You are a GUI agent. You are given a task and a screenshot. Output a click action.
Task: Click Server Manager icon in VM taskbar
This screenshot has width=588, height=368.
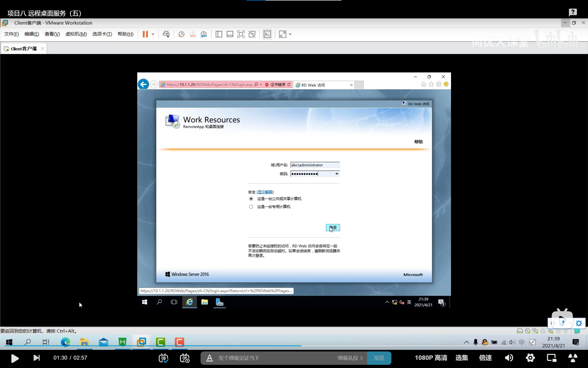coord(219,302)
